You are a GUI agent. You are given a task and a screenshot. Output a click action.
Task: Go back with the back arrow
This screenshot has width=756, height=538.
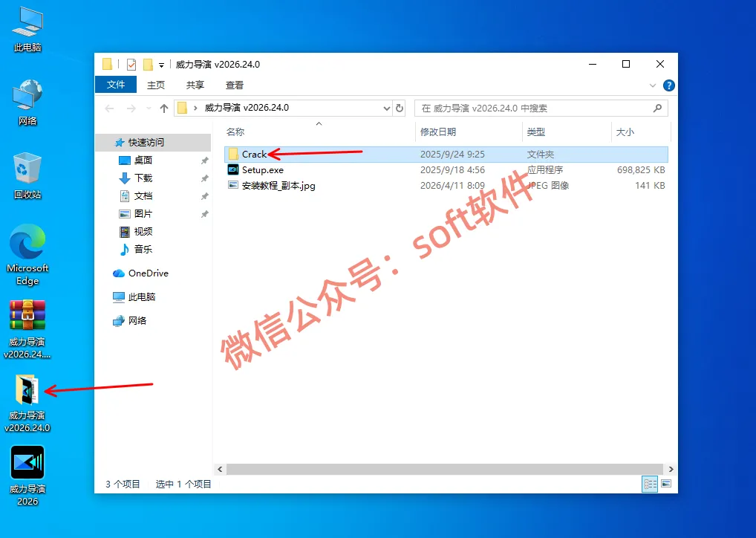[109, 108]
